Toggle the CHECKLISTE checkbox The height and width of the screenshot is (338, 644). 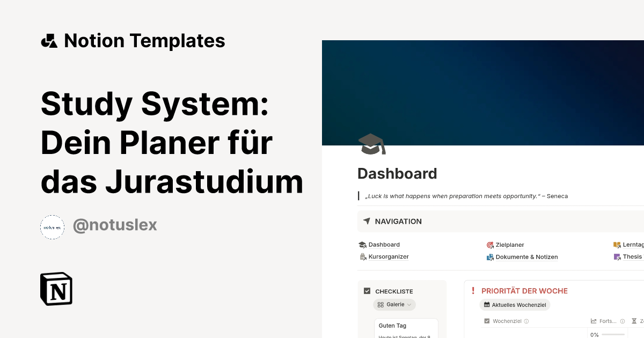(x=367, y=290)
